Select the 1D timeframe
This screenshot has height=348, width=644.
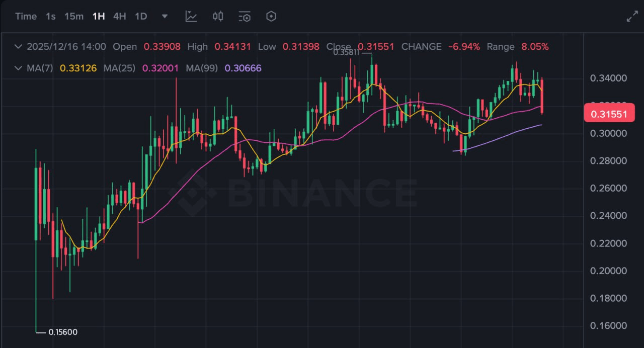pyautogui.click(x=141, y=16)
